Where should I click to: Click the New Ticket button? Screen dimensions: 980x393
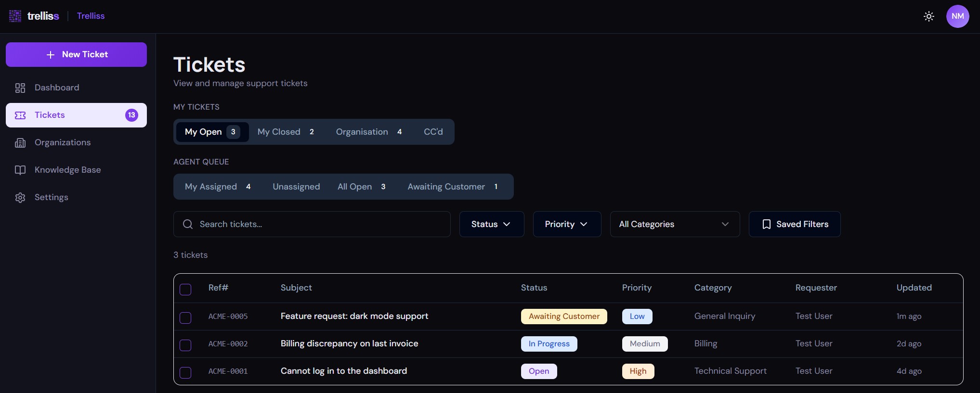click(x=76, y=54)
